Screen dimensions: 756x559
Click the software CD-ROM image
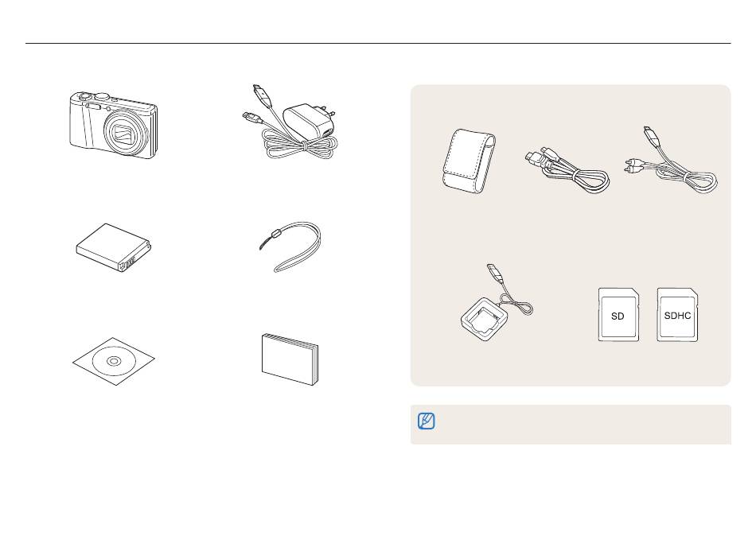pos(113,361)
